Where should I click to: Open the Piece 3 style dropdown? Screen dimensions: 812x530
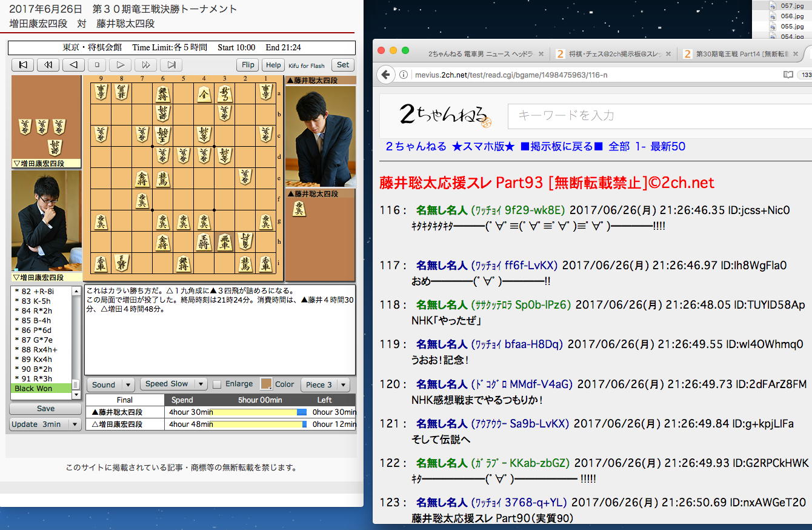(325, 384)
